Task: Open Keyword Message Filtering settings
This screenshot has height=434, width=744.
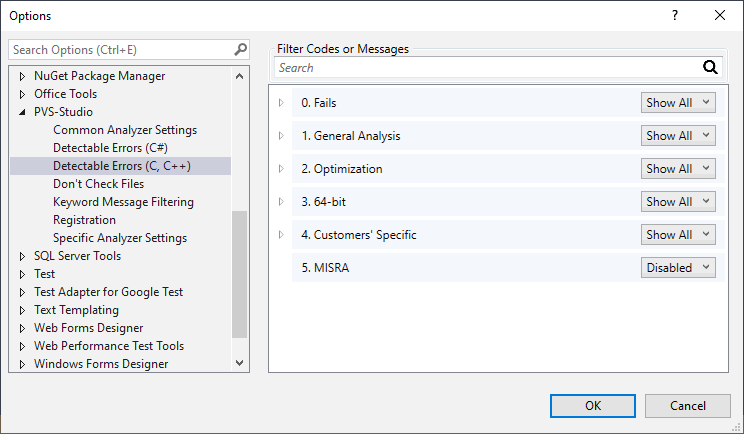Action: pyautogui.click(x=123, y=202)
